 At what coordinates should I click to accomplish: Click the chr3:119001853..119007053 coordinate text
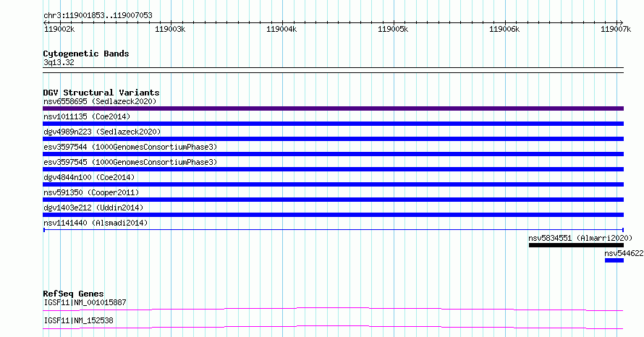pos(98,15)
